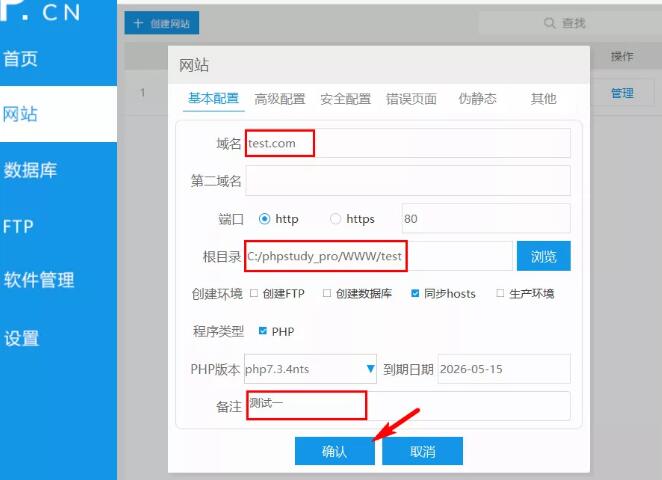Image resolution: width=662 pixels, height=480 pixels.
Task: Click the 管理 link in site row
Action: click(622, 93)
